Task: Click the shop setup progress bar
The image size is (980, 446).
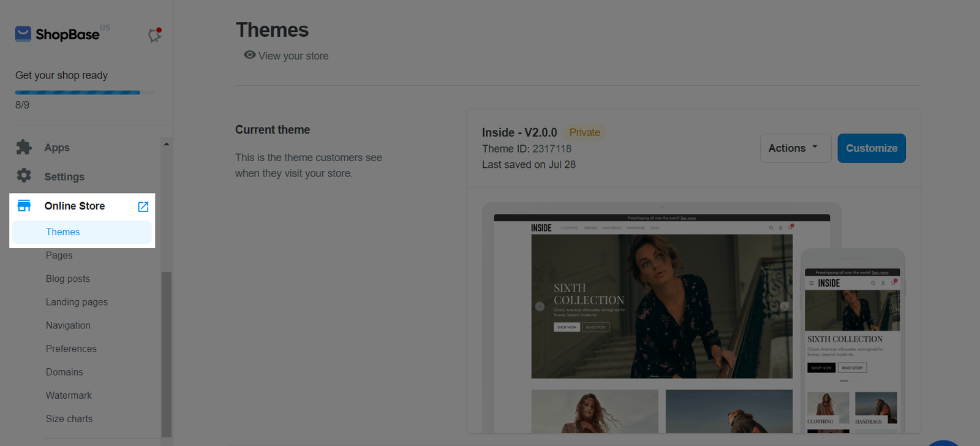Action: coord(78,93)
